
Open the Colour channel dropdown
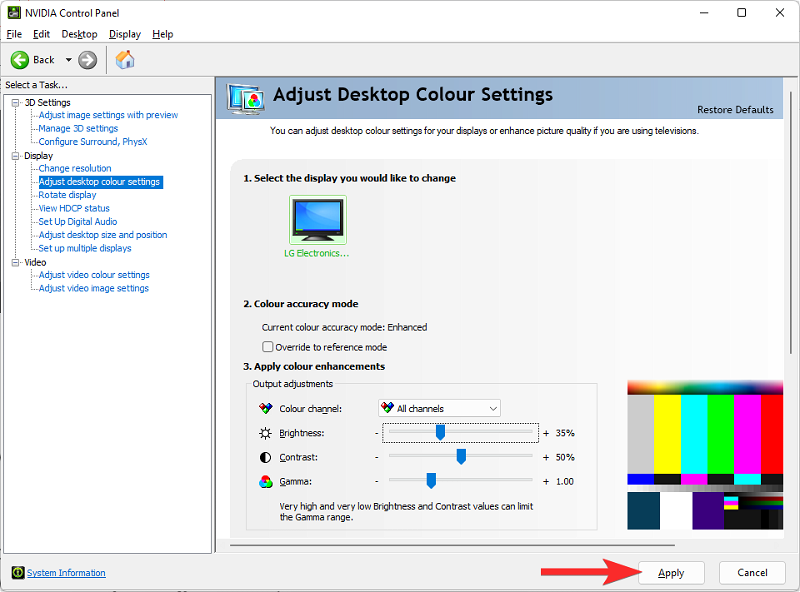pos(493,408)
